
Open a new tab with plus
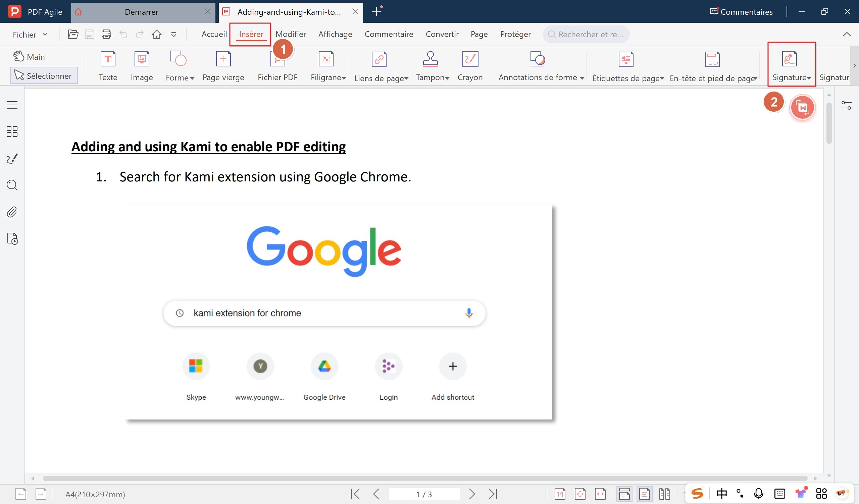[x=376, y=12]
